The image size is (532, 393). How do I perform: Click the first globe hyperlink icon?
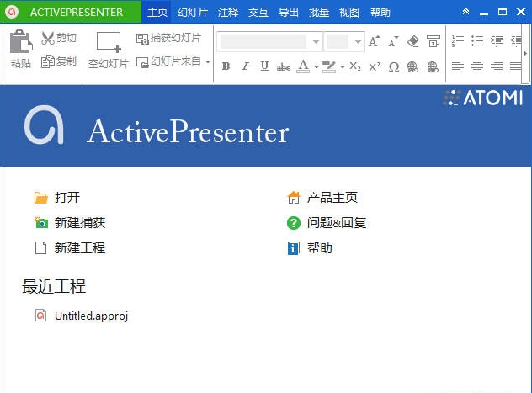[x=413, y=66]
